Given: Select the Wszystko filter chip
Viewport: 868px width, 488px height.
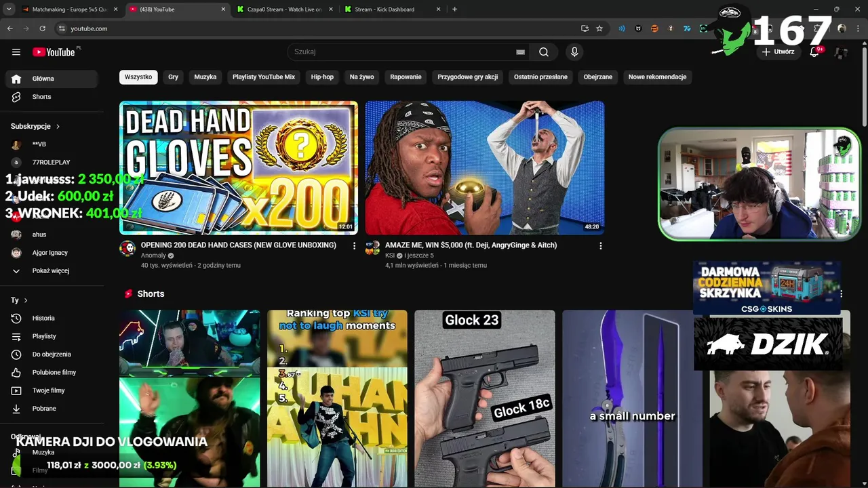Looking at the screenshot, I should pos(138,77).
